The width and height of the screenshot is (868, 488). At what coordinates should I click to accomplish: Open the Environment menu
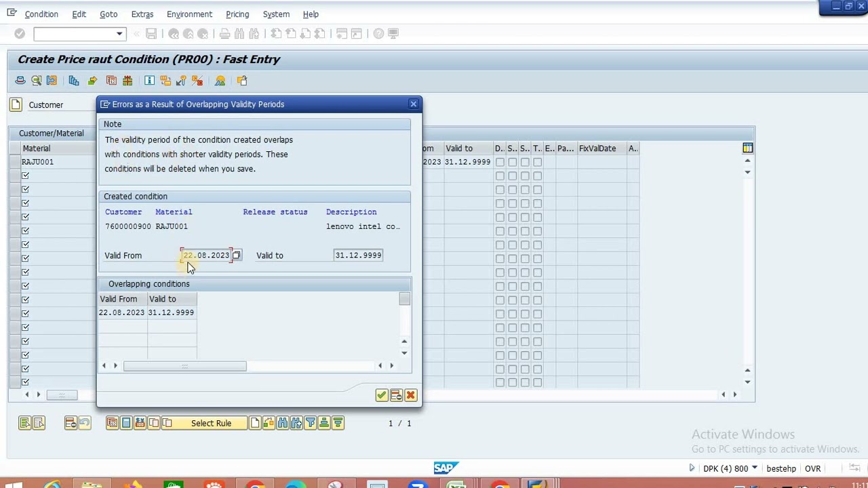click(x=189, y=14)
